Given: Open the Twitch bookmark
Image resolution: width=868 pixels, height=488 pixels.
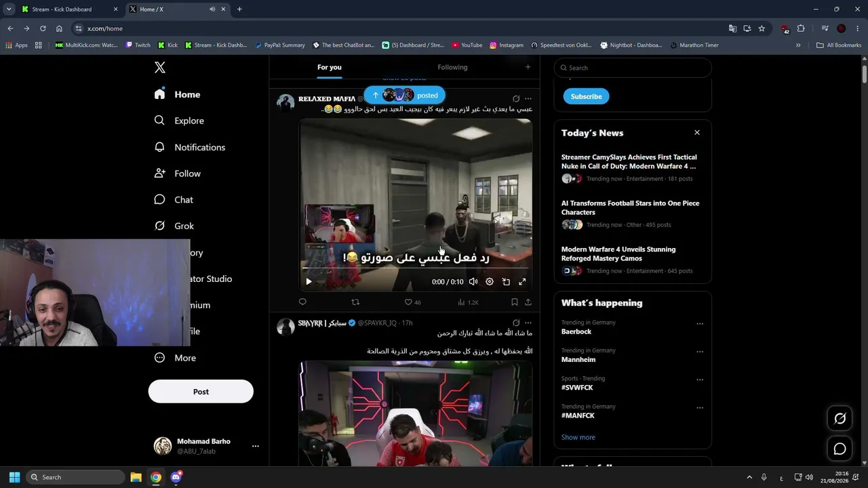Looking at the screenshot, I should point(138,45).
